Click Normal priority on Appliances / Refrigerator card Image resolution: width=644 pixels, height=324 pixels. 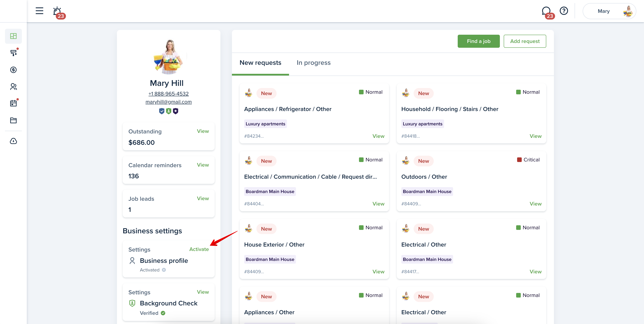point(370,92)
